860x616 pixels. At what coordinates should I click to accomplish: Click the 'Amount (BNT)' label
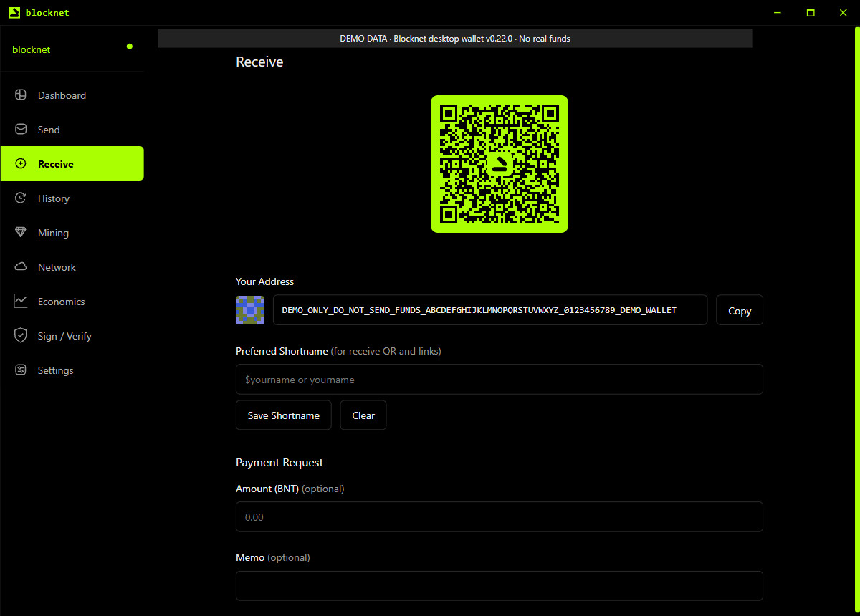[x=267, y=489]
